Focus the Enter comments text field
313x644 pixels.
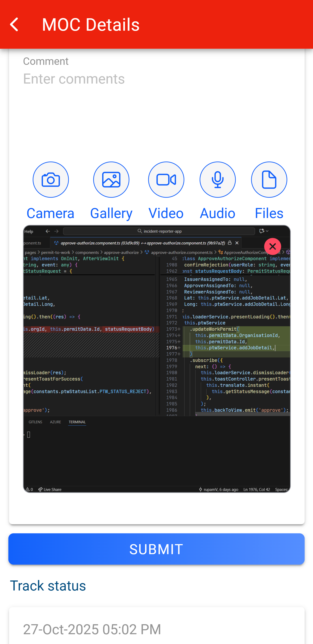pyautogui.click(x=156, y=110)
